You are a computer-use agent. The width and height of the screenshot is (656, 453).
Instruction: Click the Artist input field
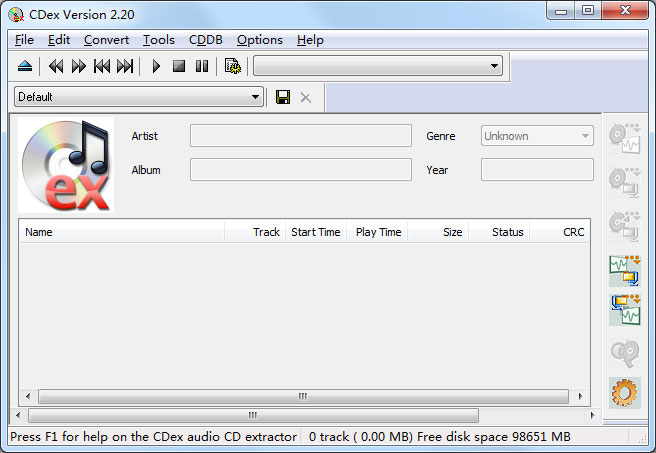301,136
